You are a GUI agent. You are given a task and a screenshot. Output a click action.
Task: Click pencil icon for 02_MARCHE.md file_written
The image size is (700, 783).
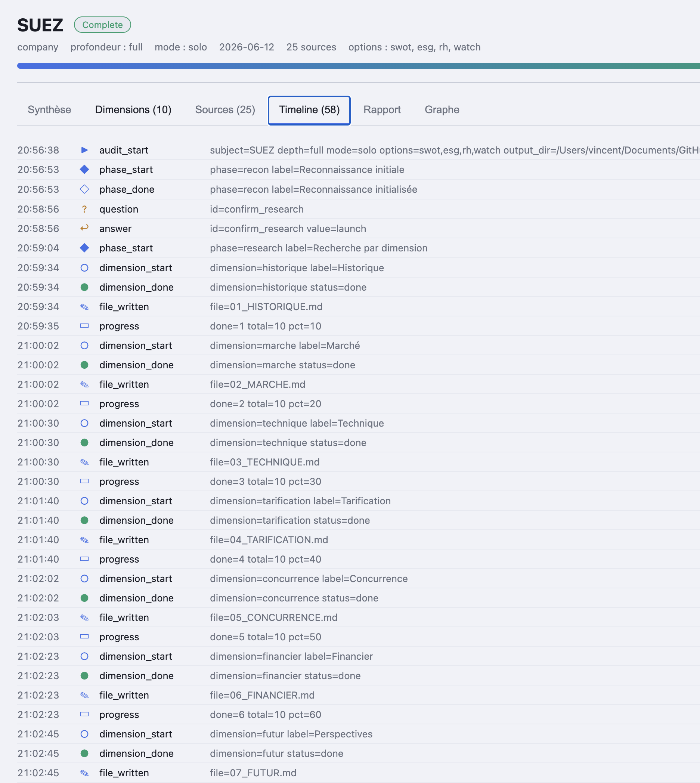click(x=85, y=384)
